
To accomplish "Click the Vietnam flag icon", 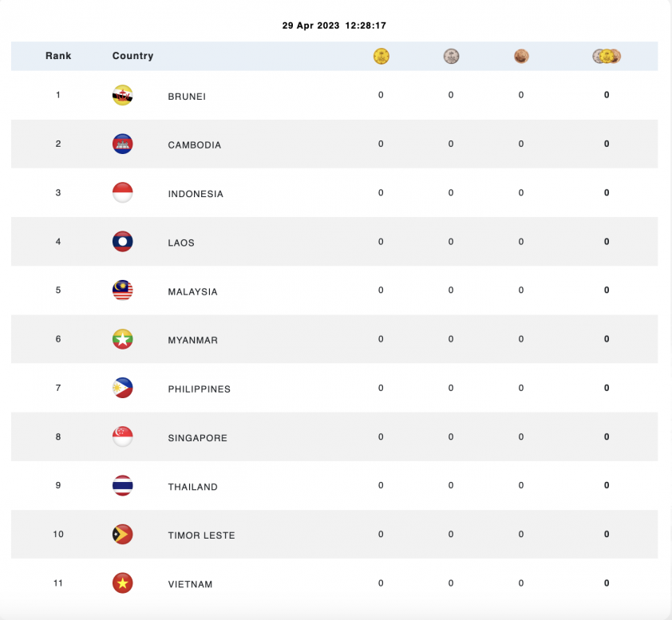I will [x=123, y=583].
